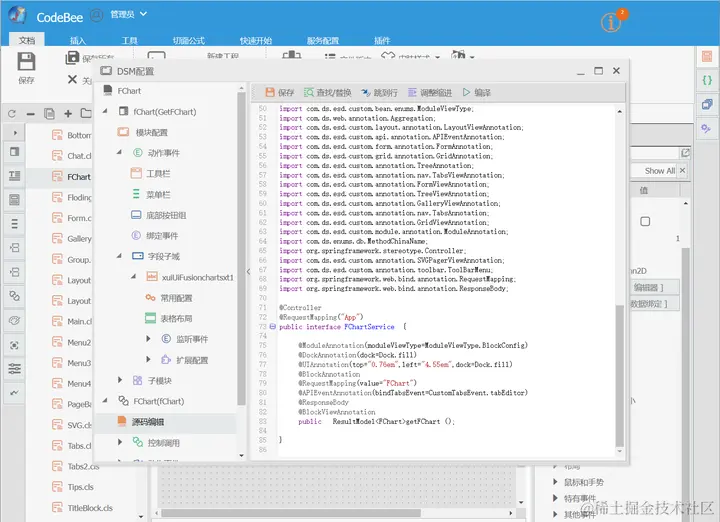Click 查找/替换 in the editor toolbar

(327, 93)
